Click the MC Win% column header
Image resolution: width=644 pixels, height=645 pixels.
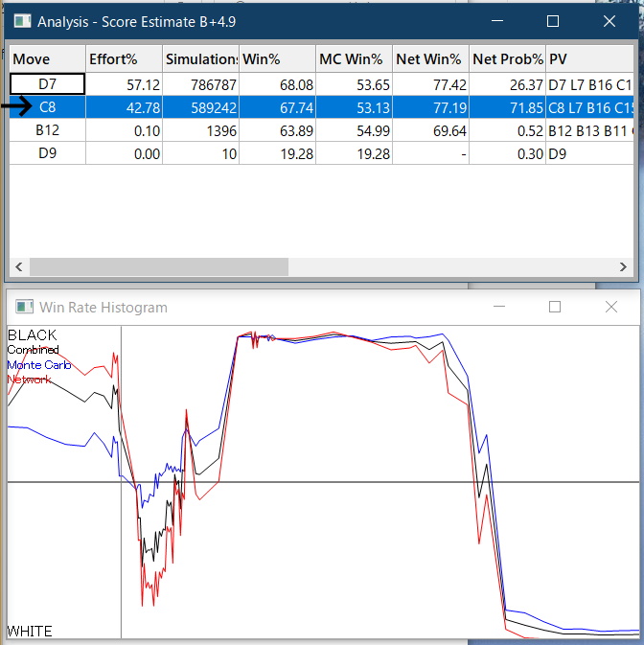[x=354, y=59]
